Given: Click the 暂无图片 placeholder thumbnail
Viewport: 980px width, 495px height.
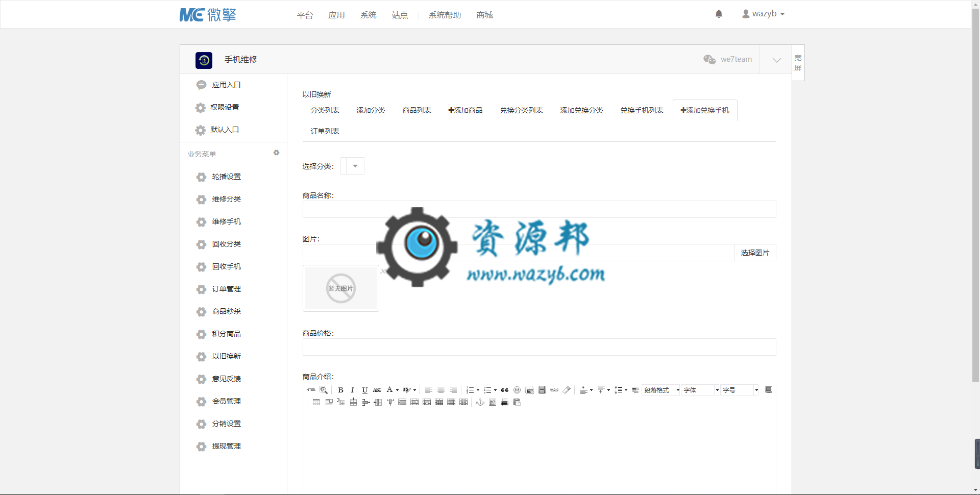Looking at the screenshot, I should pos(341,288).
